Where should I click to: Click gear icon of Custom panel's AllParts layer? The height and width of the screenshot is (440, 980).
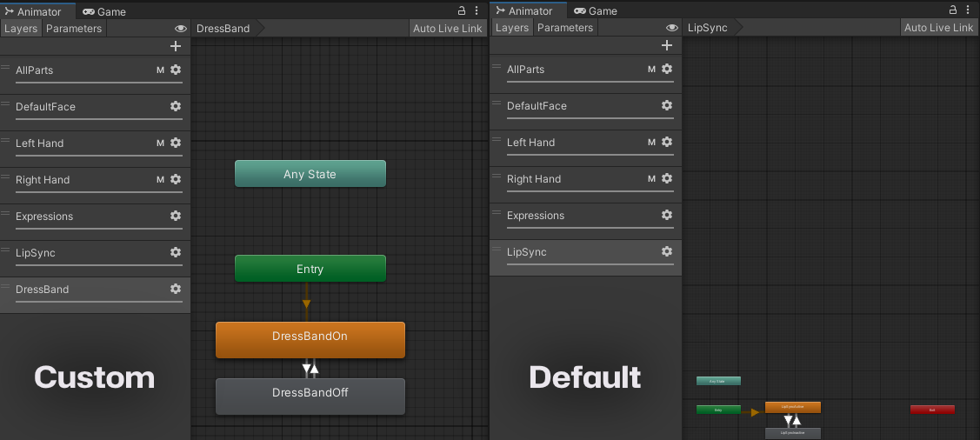click(176, 70)
